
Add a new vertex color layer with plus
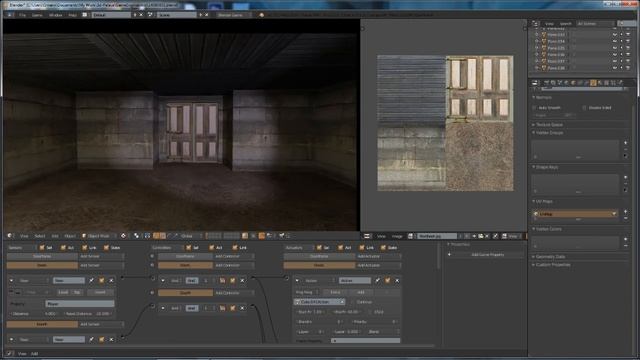(x=626, y=239)
